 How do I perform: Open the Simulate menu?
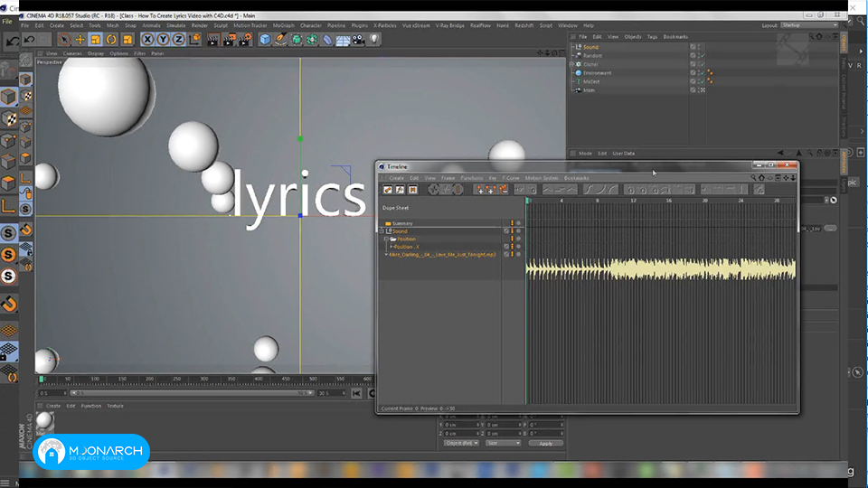click(176, 25)
